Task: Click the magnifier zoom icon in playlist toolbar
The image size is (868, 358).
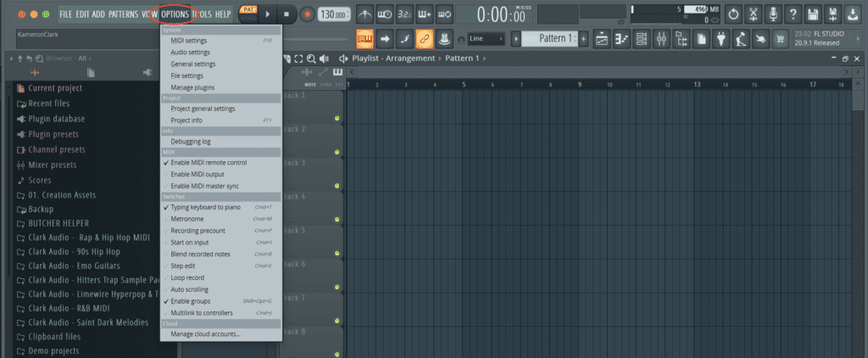Action: [311, 59]
